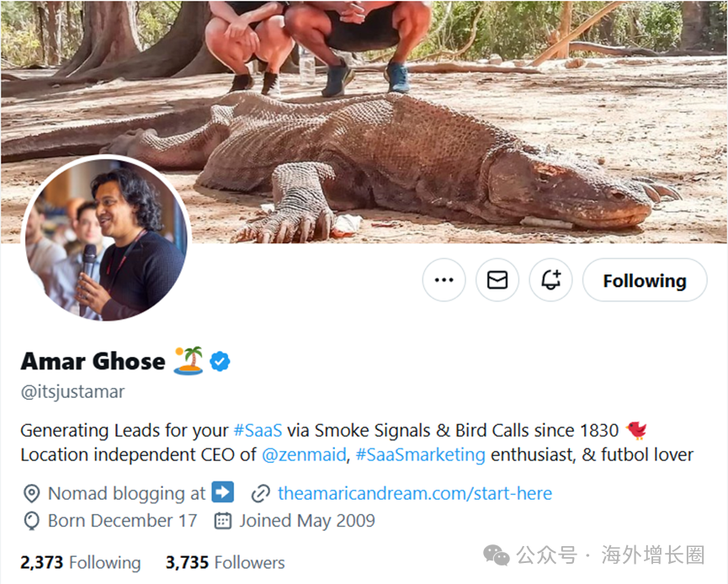728x584 pixels.
Task: View the 3,735 Followers list
Action: point(225,562)
